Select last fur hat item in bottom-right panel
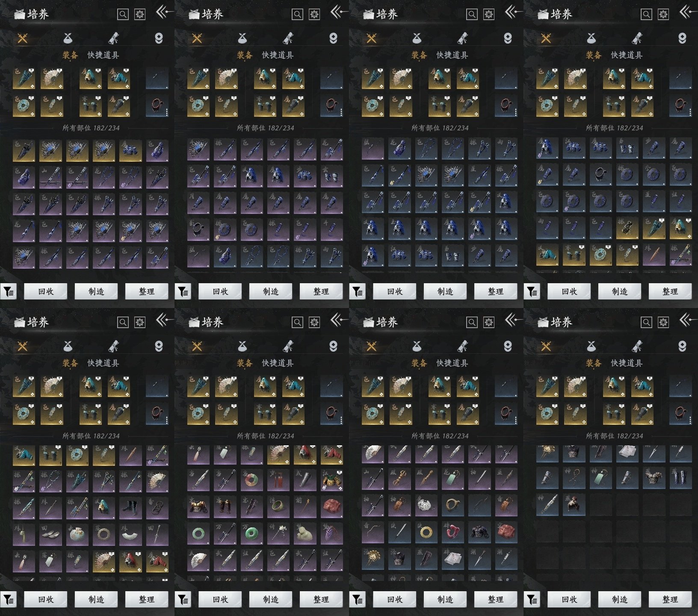Image resolution: width=698 pixels, height=616 pixels. click(574, 504)
